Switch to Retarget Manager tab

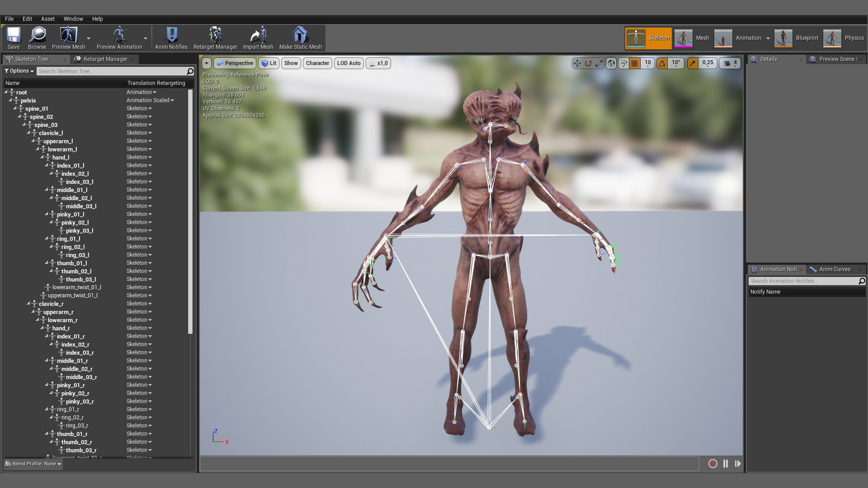click(105, 59)
